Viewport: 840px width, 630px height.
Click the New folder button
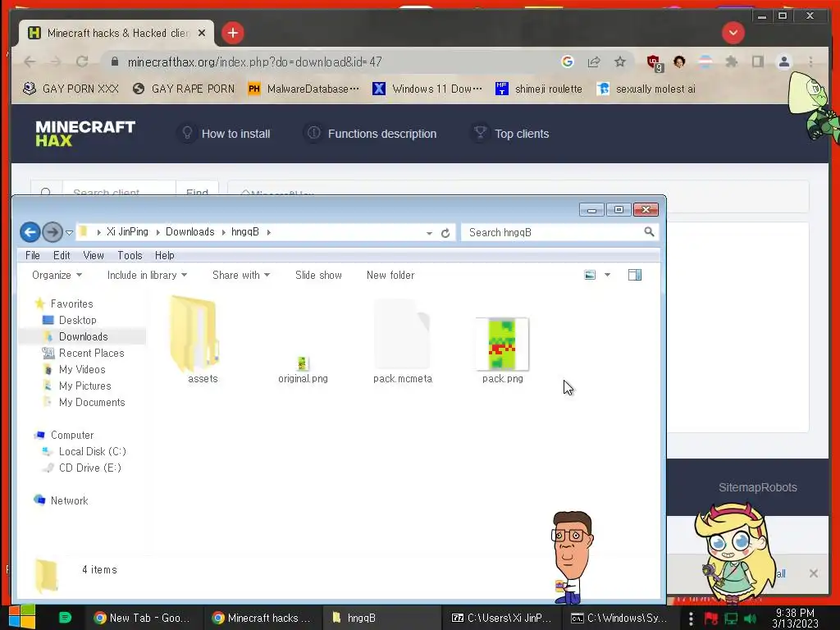[x=390, y=276]
